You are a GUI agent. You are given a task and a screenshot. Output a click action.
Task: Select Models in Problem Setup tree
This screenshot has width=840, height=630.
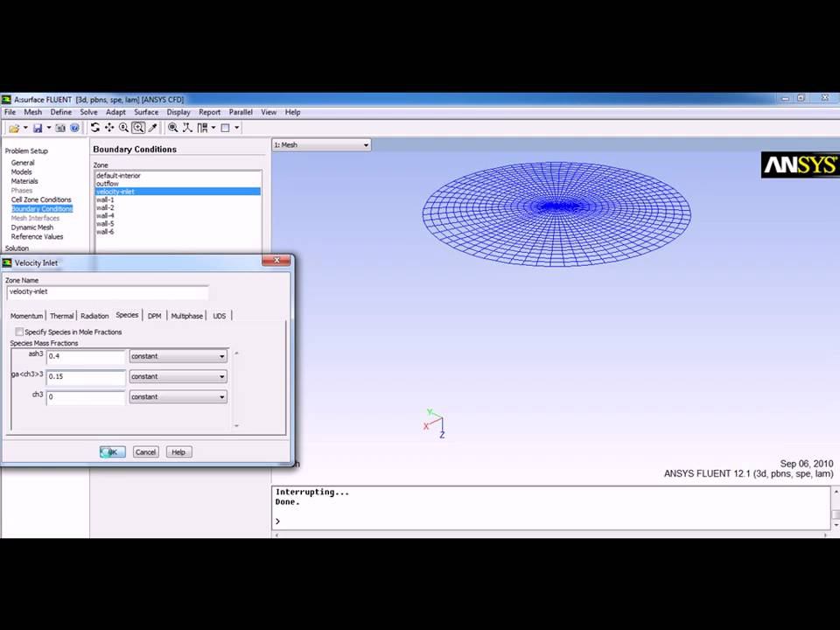point(21,172)
